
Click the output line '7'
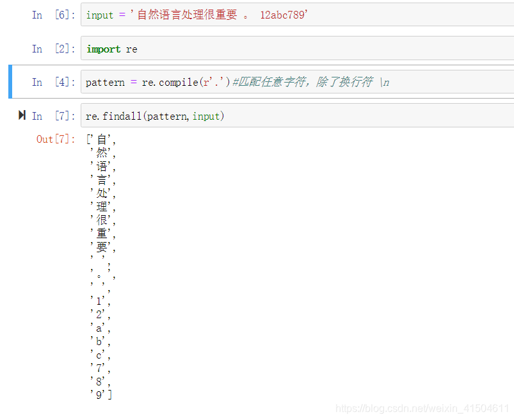coord(100,368)
